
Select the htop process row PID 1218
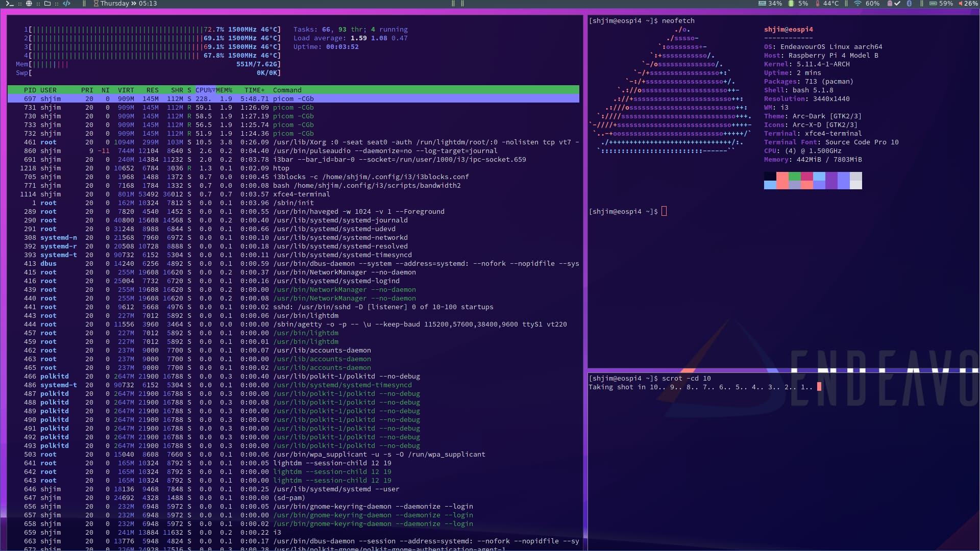pyautogui.click(x=293, y=168)
